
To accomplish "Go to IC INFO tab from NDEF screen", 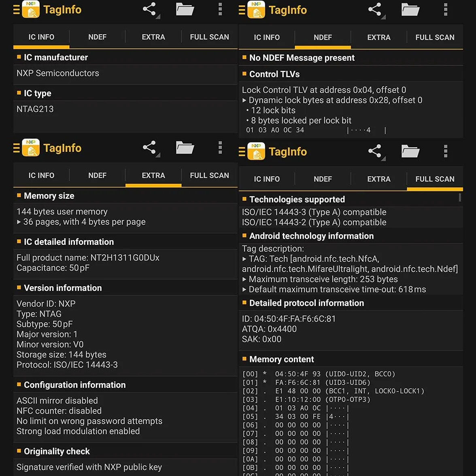I will pos(266,37).
